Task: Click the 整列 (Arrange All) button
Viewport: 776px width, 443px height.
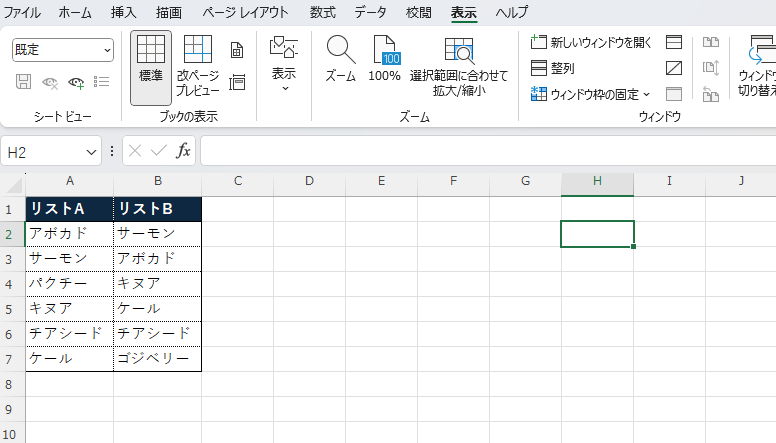Action: click(553, 68)
